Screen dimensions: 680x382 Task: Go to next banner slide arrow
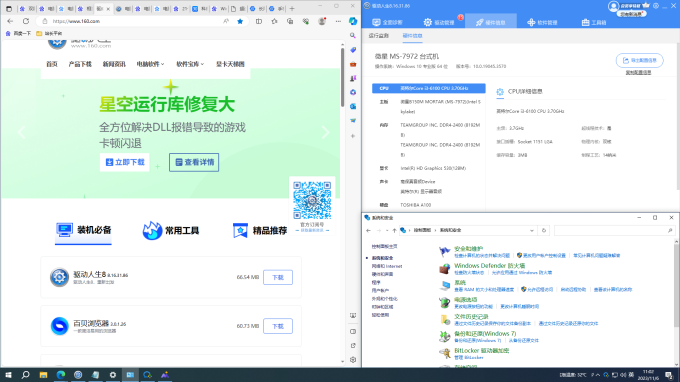[x=326, y=132]
